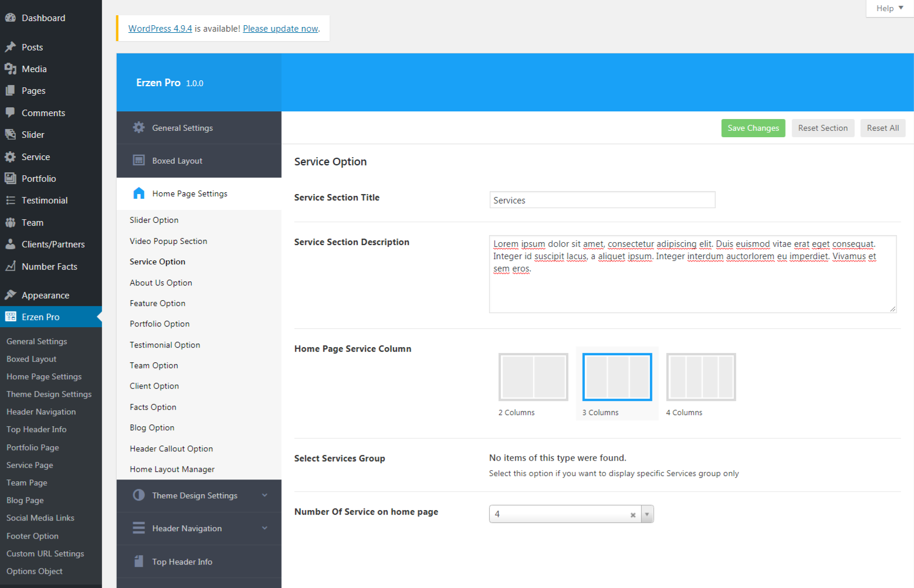This screenshot has height=588, width=914.
Task: Click the Save Changes button
Action: click(753, 128)
